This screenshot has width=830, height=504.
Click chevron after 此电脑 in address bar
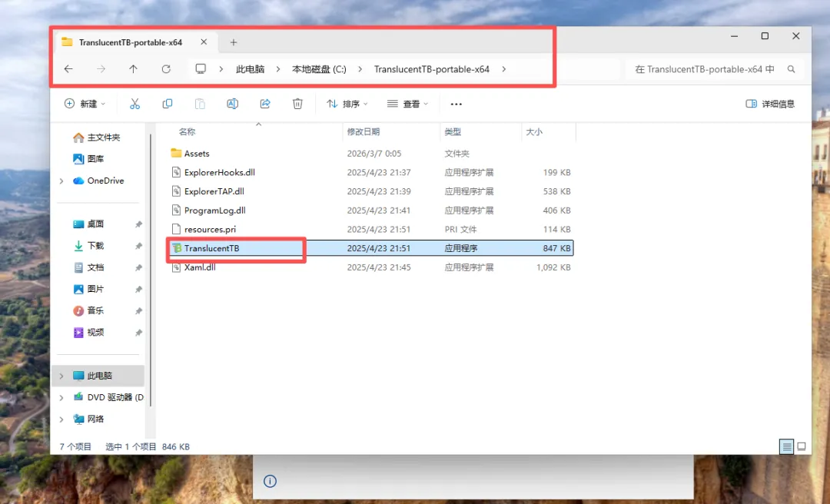point(278,69)
